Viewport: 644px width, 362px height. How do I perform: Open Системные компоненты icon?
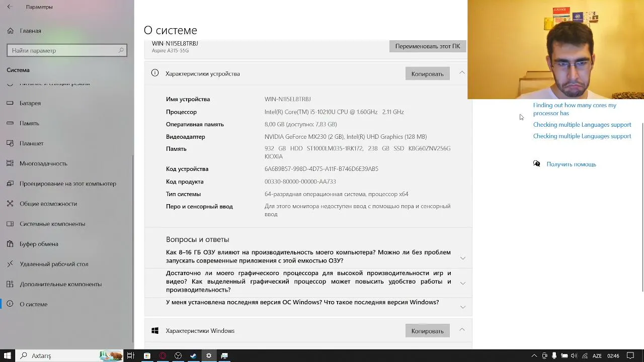(x=10, y=224)
